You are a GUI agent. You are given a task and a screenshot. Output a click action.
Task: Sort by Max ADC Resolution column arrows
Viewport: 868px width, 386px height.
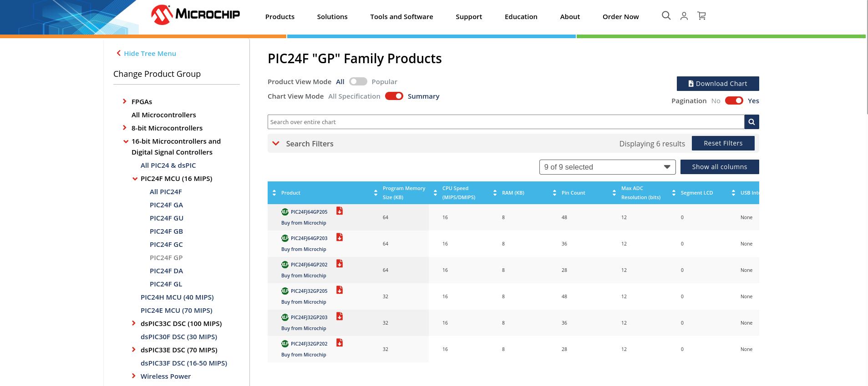pyautogui.click(x=614, y=193)
